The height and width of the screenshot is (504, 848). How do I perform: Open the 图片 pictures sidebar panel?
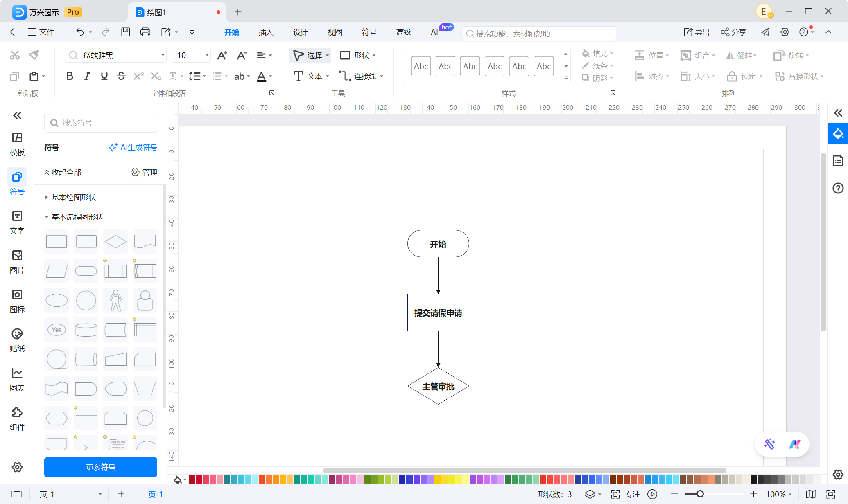click(17, 262)
